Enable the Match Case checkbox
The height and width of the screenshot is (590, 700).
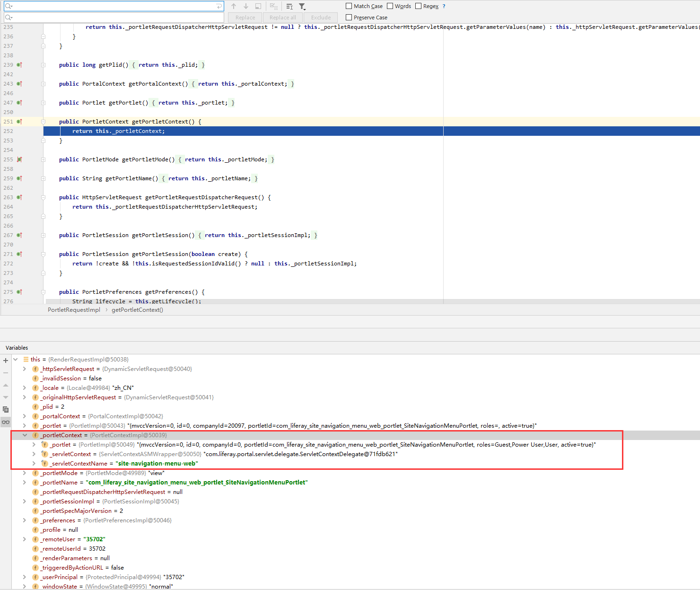point(349,6)
